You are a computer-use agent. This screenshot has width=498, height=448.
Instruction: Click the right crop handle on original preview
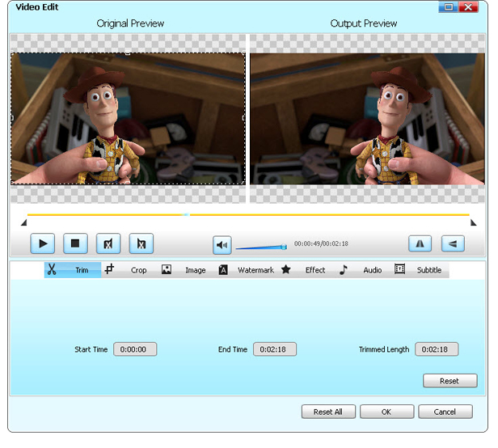(244, 118)
